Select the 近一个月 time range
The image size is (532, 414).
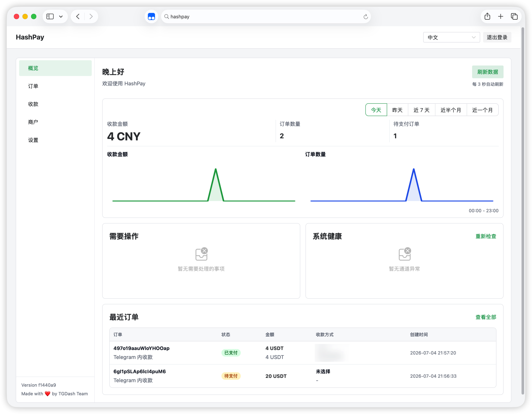[483, 110]
